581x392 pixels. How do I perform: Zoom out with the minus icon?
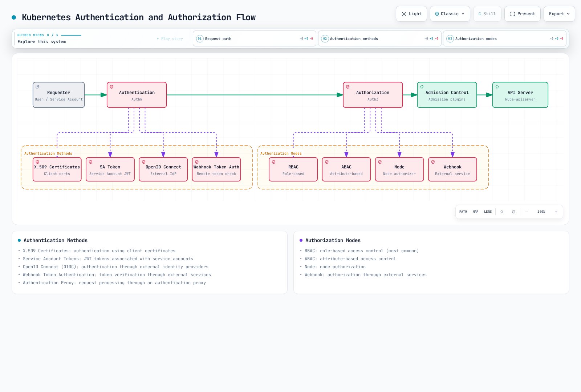(527, 212)
